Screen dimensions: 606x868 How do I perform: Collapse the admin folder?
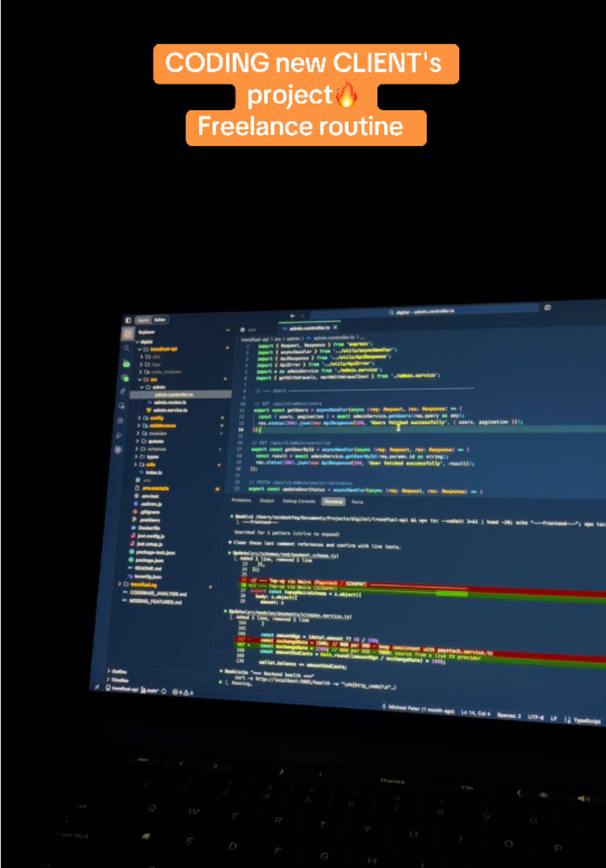click(154, 387)
